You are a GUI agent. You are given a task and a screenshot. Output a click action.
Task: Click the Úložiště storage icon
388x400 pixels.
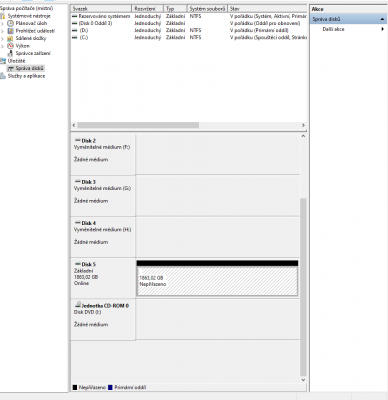(3, 61)
